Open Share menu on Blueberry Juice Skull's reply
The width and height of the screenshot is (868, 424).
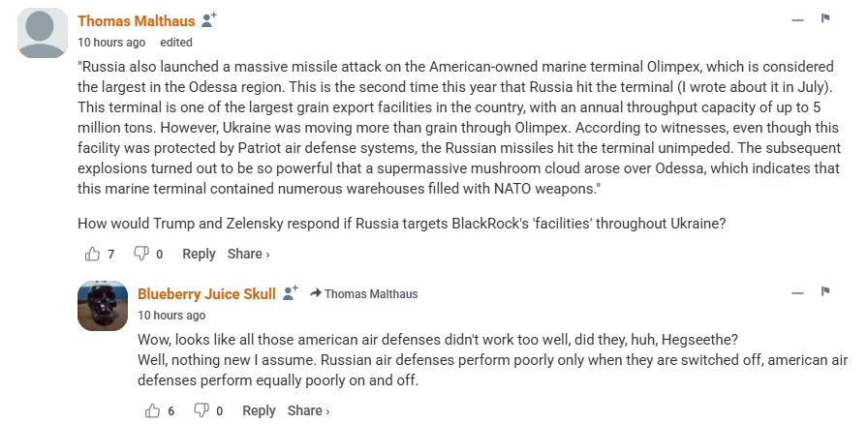[308, 410]
